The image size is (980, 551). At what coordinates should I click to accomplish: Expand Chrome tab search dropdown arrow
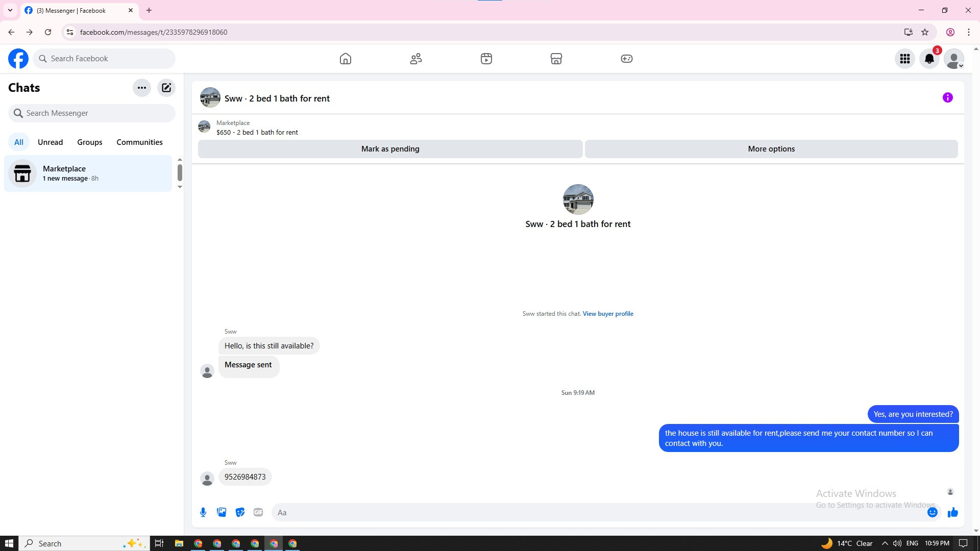pos(10,10)
